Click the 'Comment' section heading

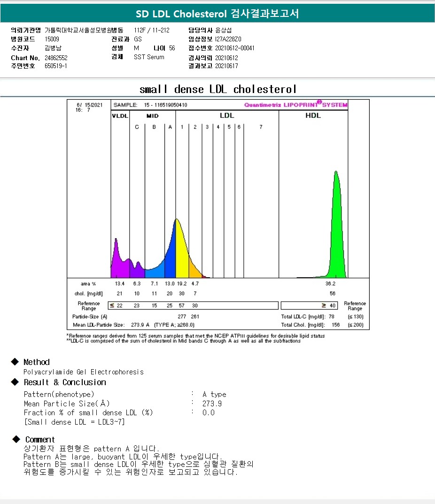click(x=40, y=439)
